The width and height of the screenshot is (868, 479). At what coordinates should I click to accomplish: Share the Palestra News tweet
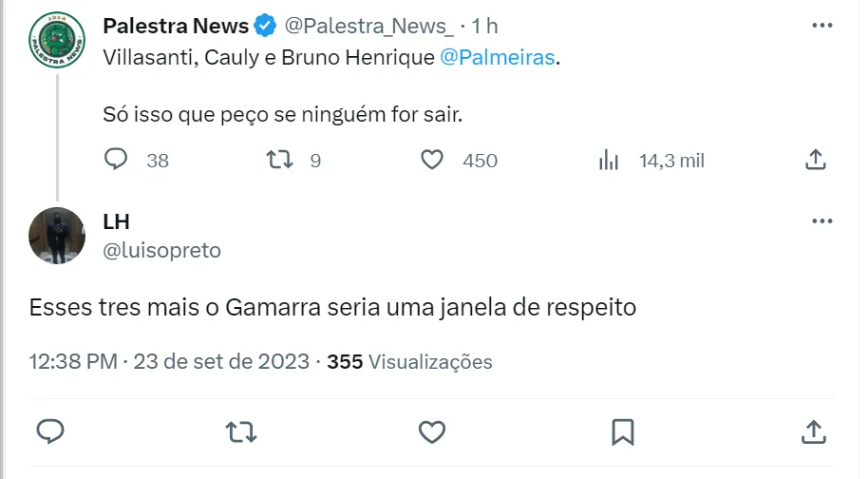pos(815,160)
